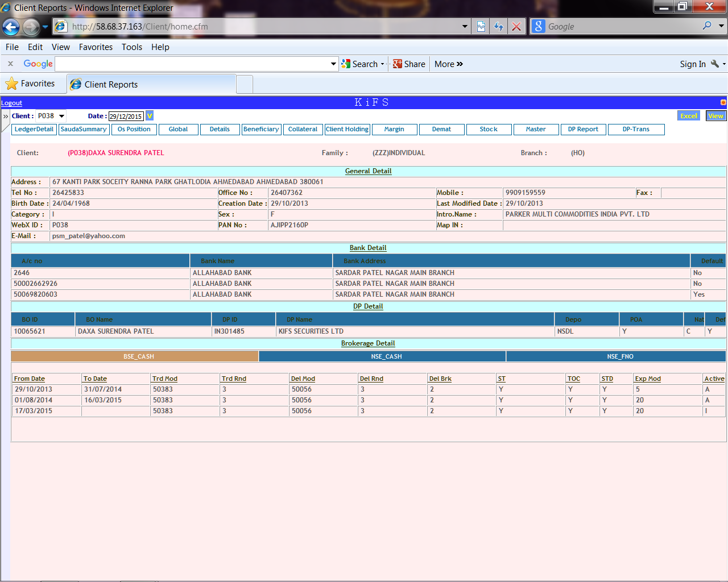Switch to the NSE_CASH brokerage tab

click(x=386, y=356)
